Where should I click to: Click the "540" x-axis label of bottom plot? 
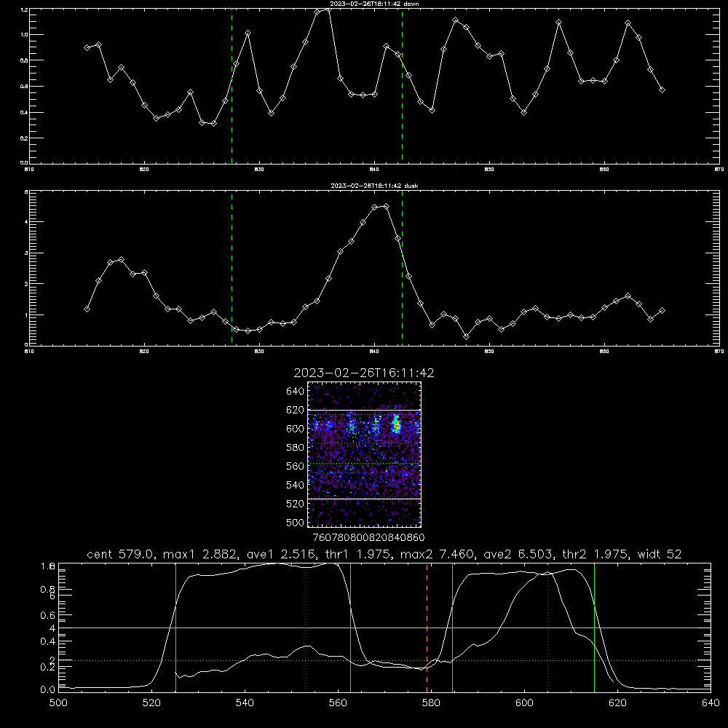(x=245, y=703)
